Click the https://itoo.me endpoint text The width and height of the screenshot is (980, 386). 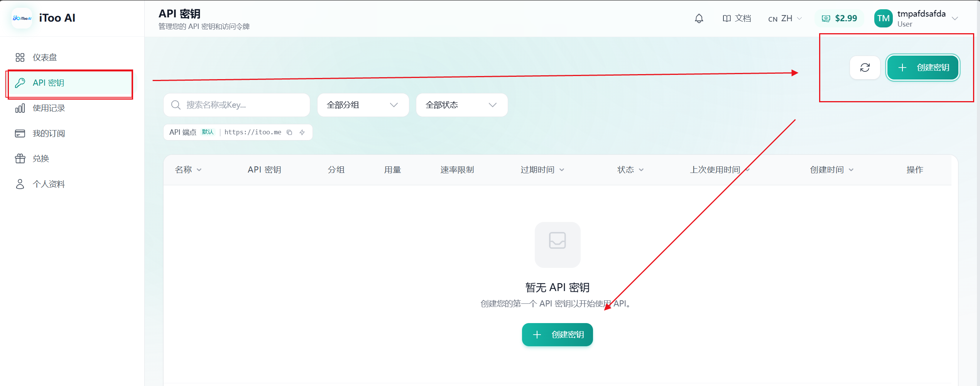coord(253,132)
